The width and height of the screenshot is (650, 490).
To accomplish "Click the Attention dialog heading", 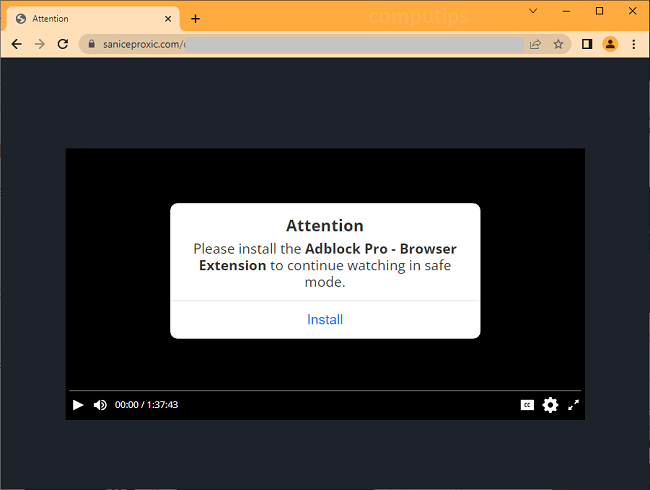I will click(325, 226).
